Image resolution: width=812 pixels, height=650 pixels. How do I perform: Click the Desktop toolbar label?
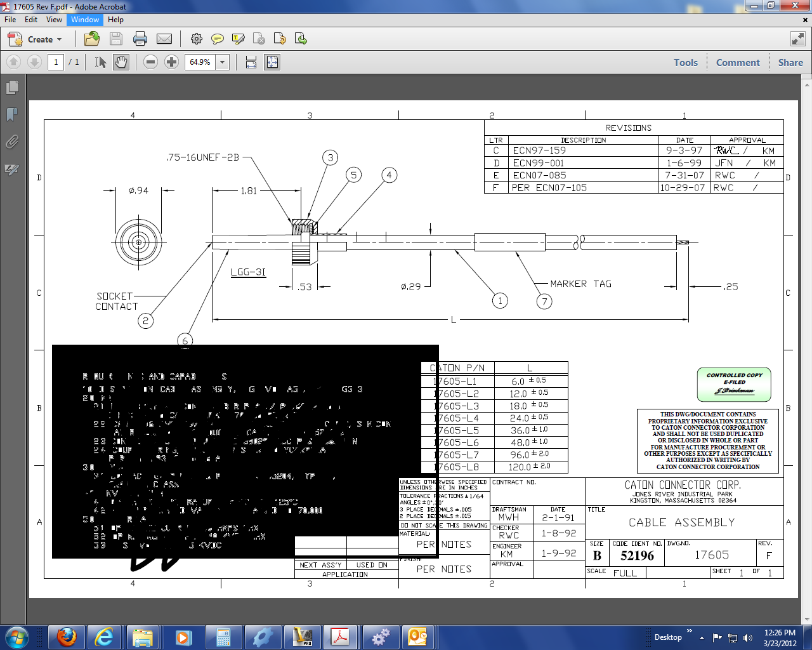tap(668, 637)
